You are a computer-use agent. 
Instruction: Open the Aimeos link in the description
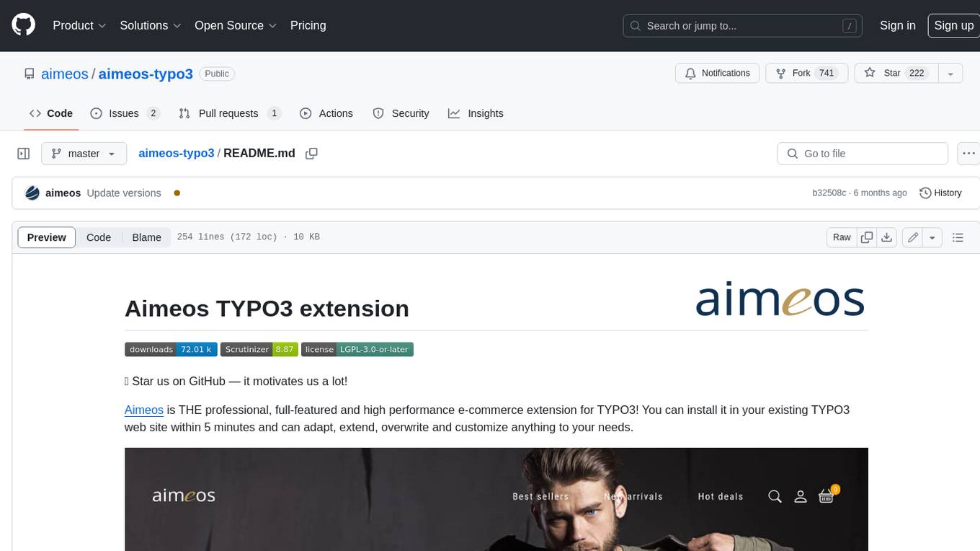click(144, 410)
